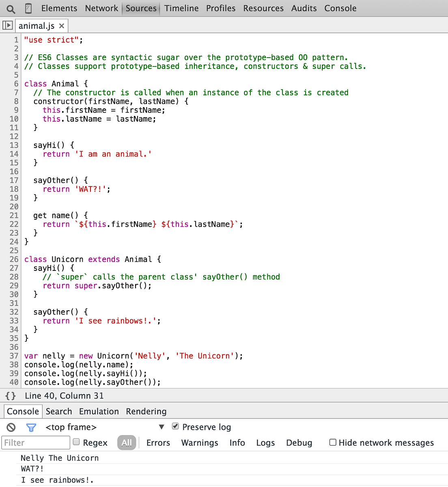The image size is (448, 487).
Task: Click the All log level filter
Action: (x=126, y=442)
